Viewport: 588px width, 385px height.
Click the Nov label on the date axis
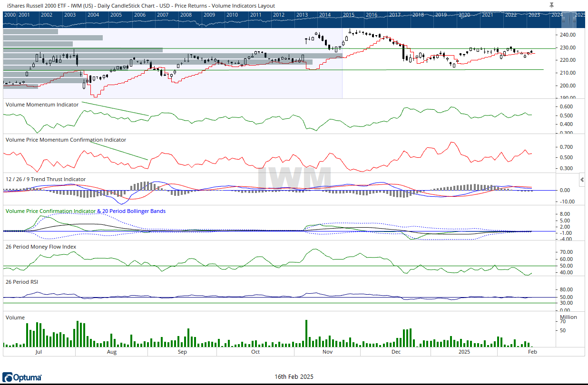coord(327,352)
